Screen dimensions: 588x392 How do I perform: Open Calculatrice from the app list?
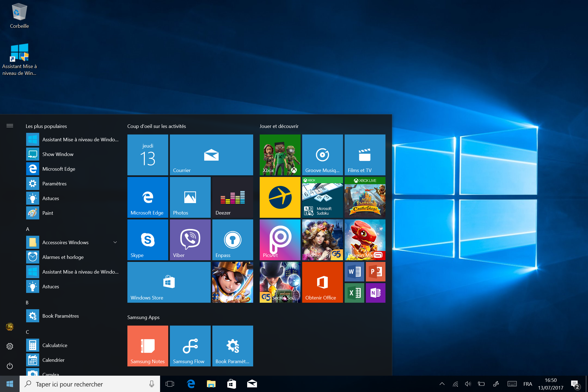coord(73,345)
